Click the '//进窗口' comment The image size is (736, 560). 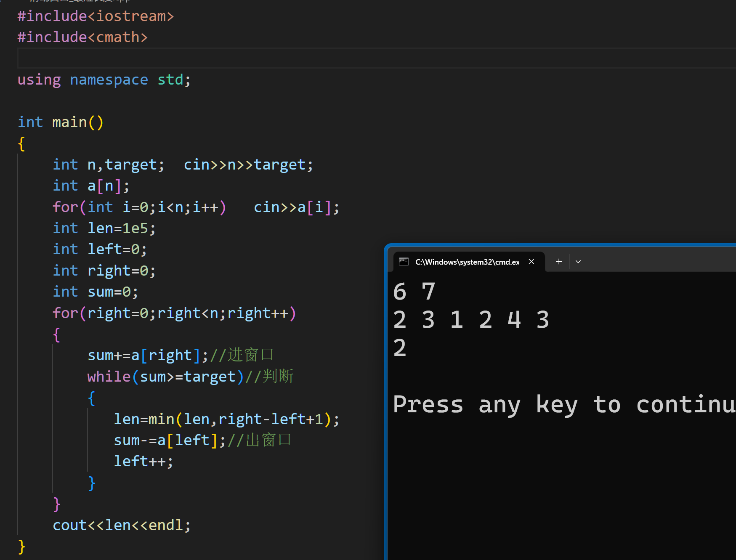[x=242, y=355]
